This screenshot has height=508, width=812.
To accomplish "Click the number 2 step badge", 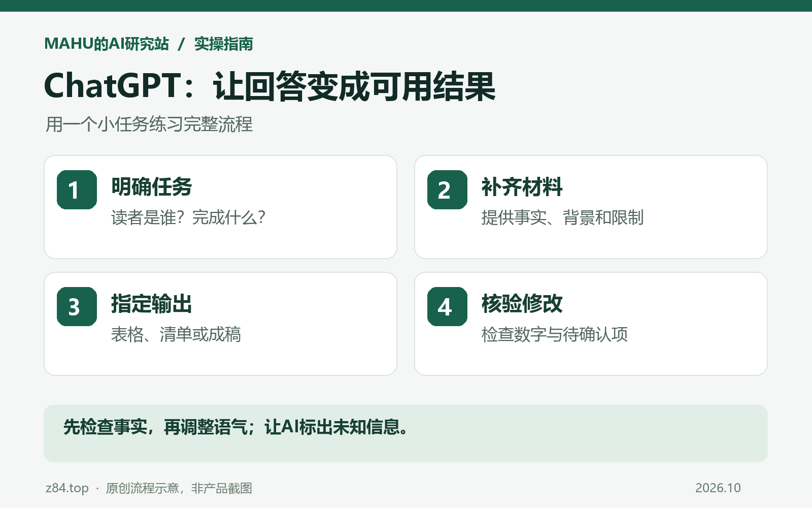I will click(x=447, y=189).
